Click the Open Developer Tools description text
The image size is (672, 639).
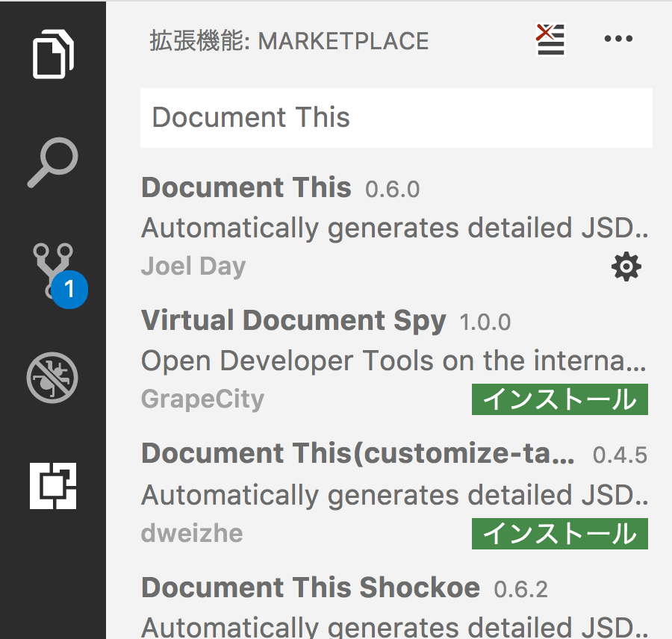click(x=393, y=361)
